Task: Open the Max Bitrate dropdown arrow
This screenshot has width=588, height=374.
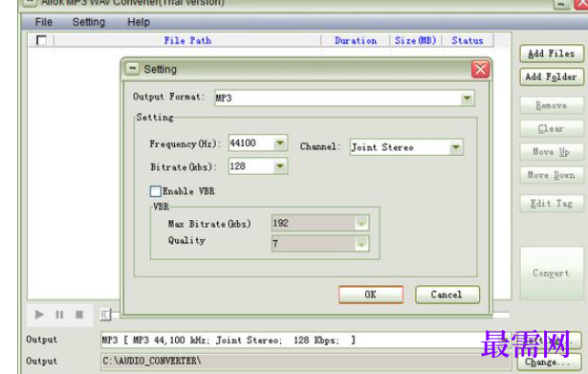Action: coord(361,223)
